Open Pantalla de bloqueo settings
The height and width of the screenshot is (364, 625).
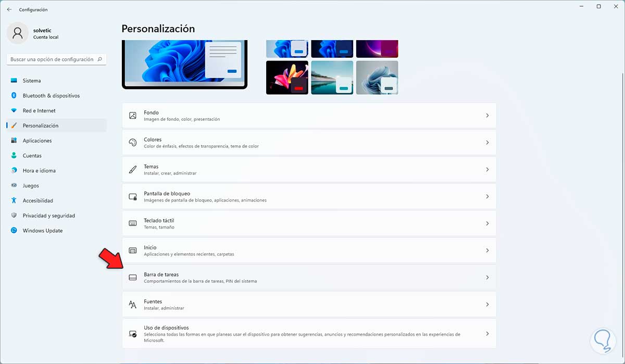pyautogui.click(x=309, y=197)
